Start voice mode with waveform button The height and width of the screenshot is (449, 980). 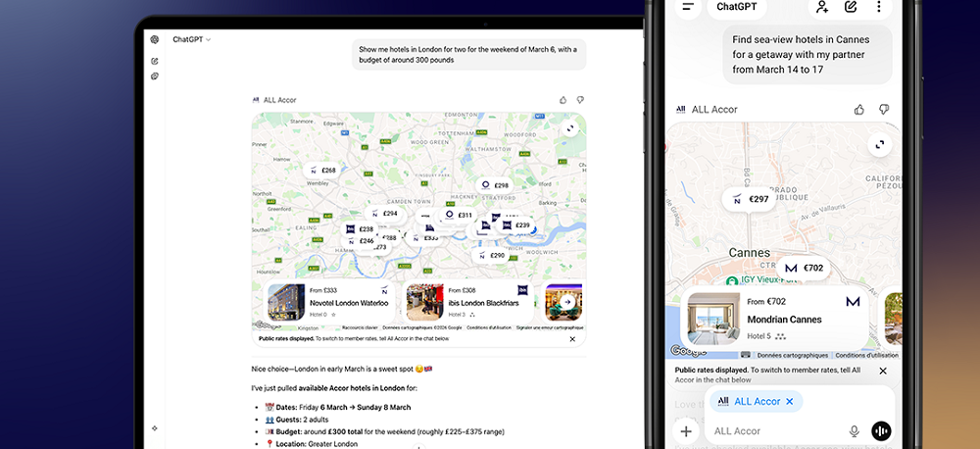[x=881, y=431]
